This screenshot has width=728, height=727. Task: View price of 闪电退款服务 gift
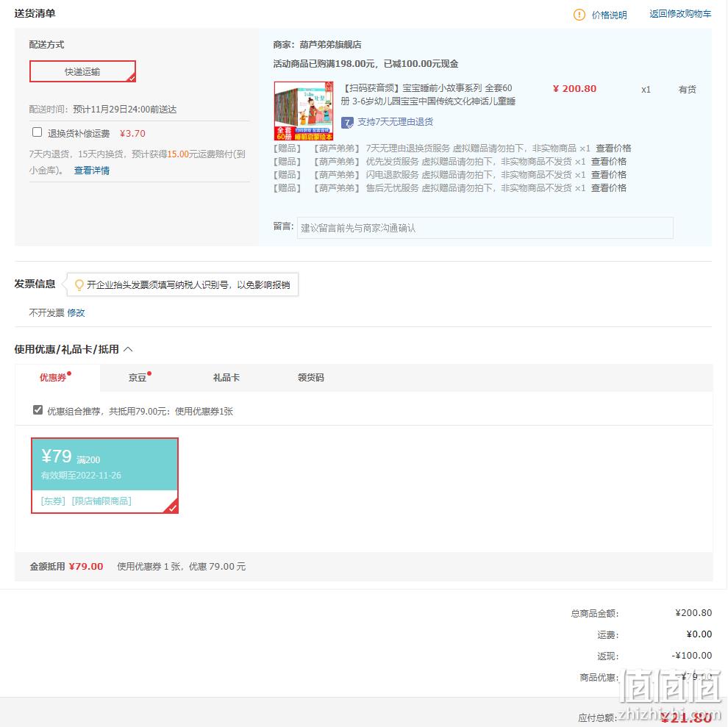(609, 175)
